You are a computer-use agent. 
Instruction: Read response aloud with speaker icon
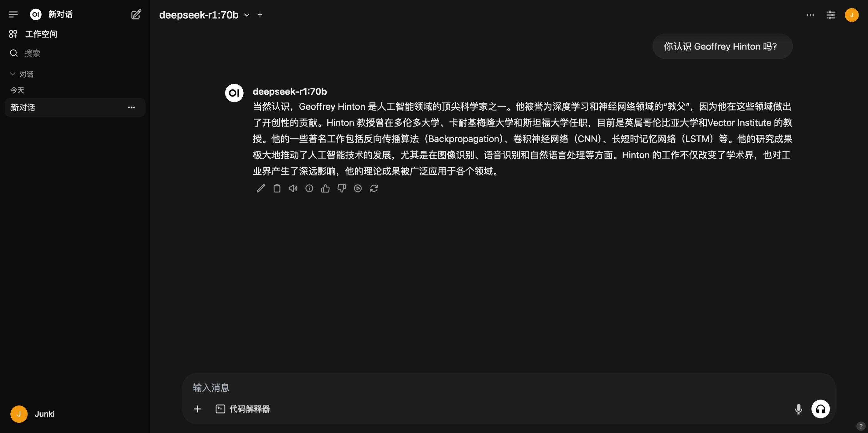coord(293,188)
